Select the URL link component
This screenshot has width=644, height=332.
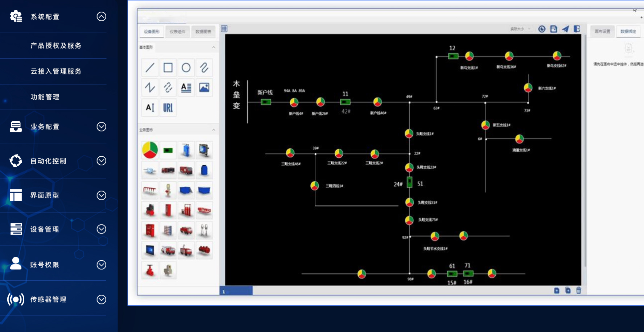tap(168, 108)
